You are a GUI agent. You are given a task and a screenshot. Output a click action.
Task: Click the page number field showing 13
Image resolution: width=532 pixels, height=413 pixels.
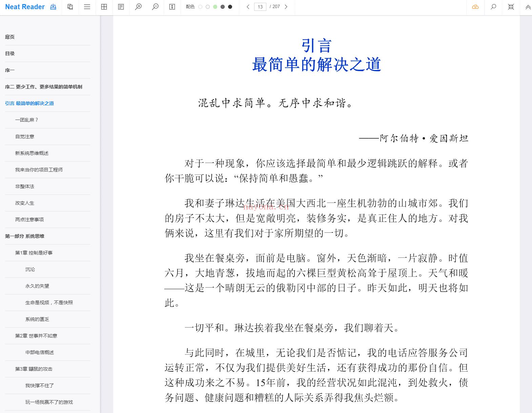260,7
